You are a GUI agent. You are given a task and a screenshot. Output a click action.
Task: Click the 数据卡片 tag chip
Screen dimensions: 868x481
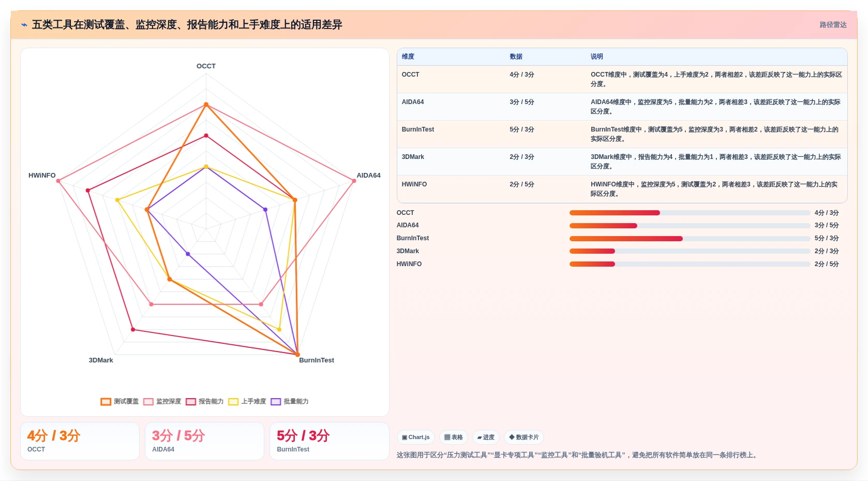point(524,438)
